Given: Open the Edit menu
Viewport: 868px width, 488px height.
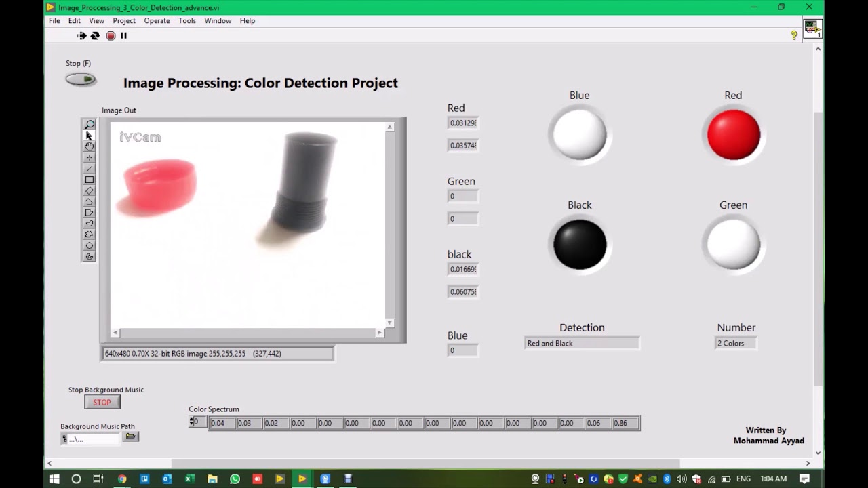Looking at the screenshot, I should point(75,20).
